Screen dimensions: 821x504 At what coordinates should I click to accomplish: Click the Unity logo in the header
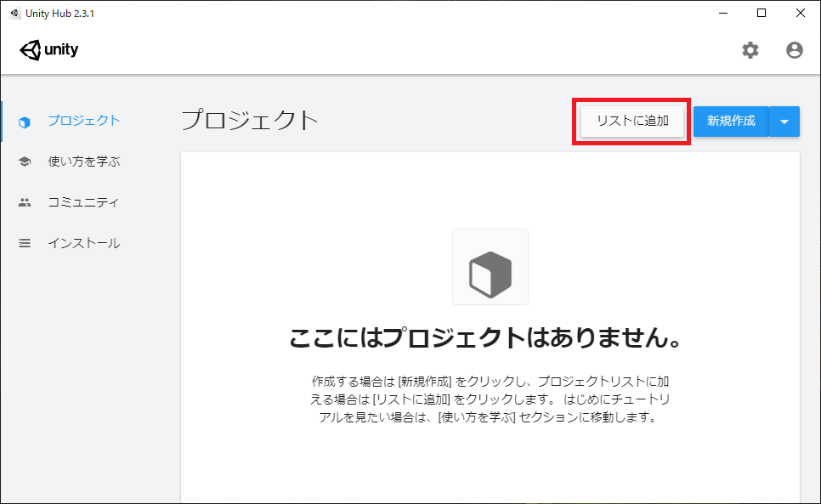pyautogui.click(x=48, y=49)
